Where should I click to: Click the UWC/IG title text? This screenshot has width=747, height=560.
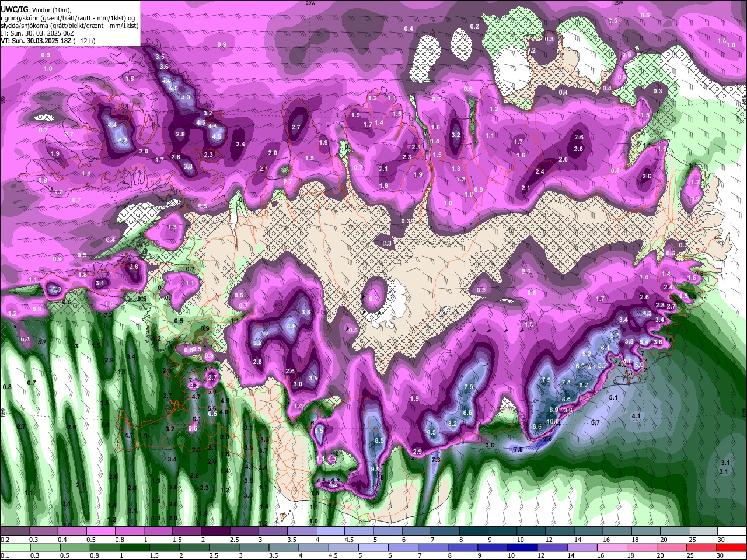point(15,10)
